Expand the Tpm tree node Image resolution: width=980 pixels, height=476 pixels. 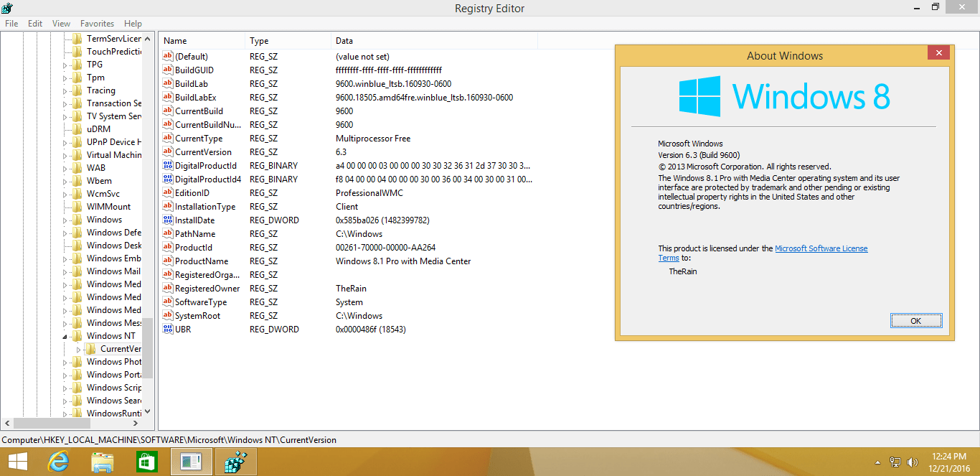[65, 78]
